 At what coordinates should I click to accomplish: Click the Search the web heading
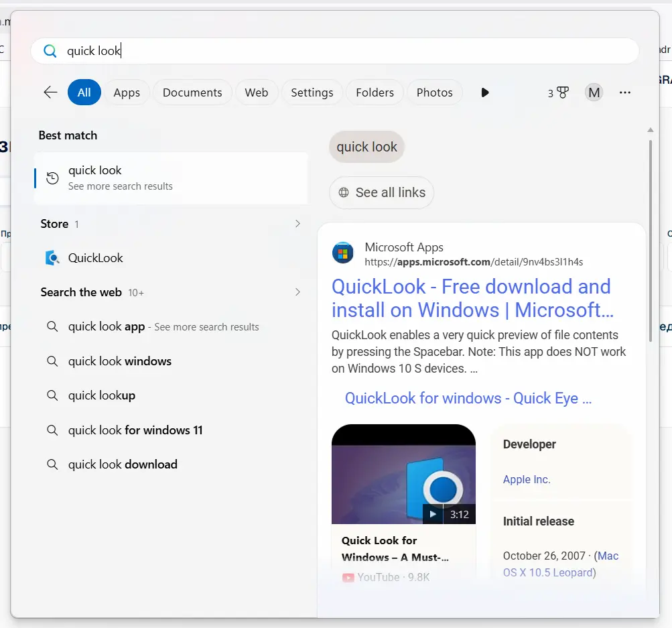point(81,292)
